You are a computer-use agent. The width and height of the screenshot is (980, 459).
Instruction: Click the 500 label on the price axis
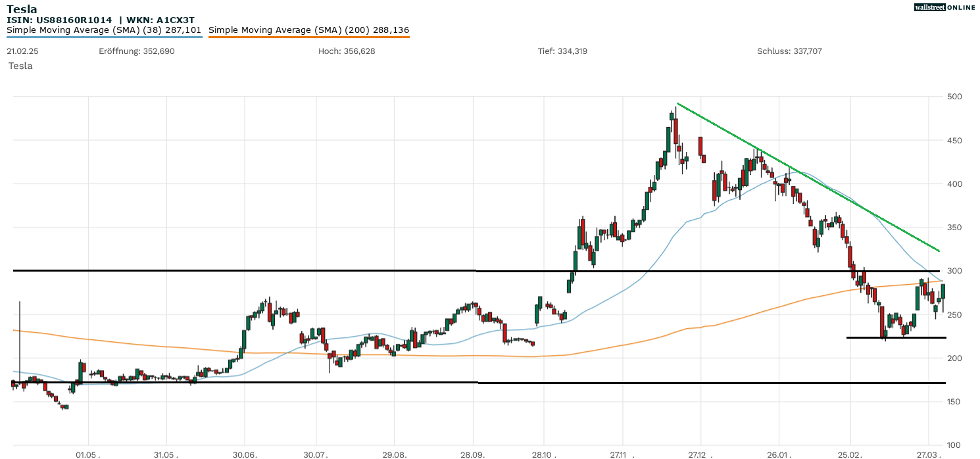point(954,97)
